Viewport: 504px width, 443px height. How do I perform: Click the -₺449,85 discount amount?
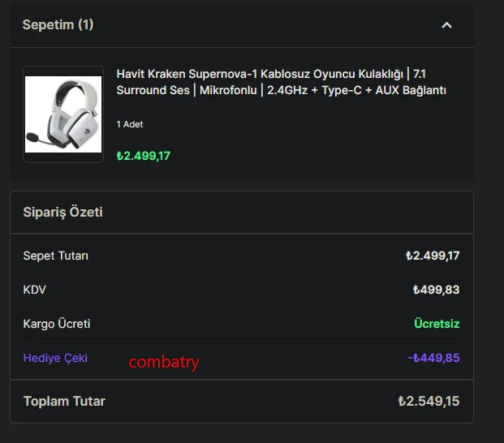click(x=433, y=358)
